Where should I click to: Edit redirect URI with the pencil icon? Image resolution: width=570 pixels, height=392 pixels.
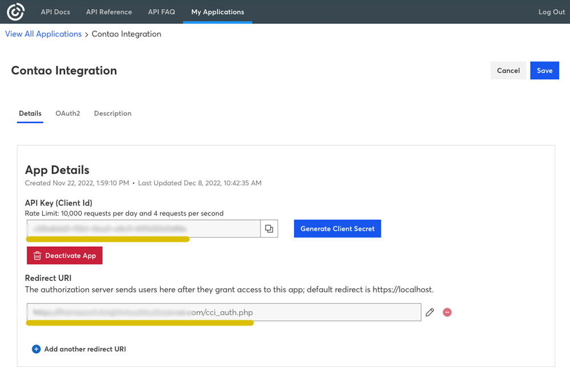pos(430,312)
